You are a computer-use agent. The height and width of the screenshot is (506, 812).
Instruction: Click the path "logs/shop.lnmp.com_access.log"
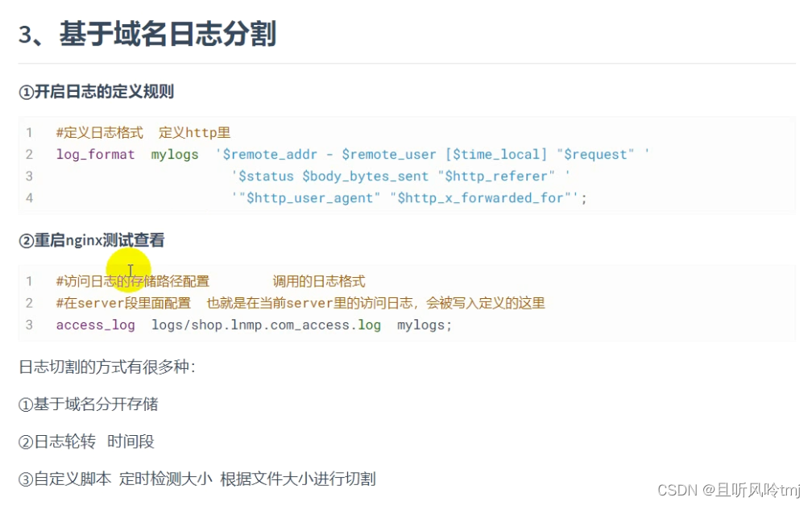click(x=266, y=325)
